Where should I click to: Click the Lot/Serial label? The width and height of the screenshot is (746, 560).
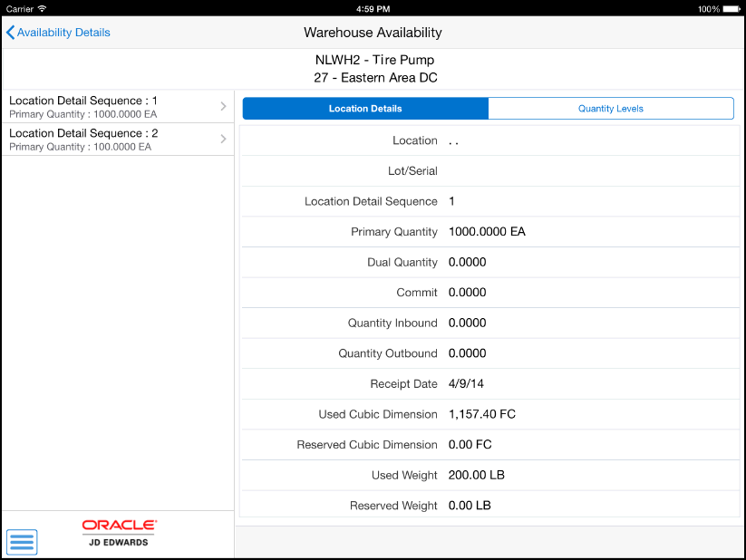(x=412, y=170)
